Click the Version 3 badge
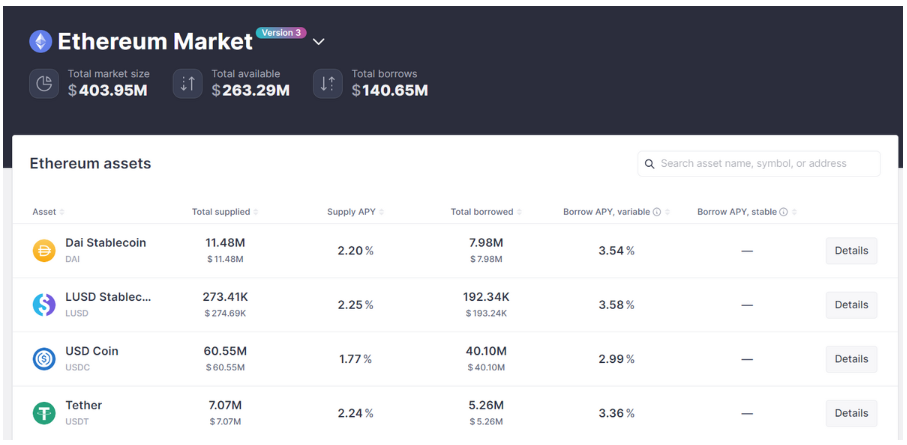The width and height of the screenshot is (907, 445). coord(281,33)
